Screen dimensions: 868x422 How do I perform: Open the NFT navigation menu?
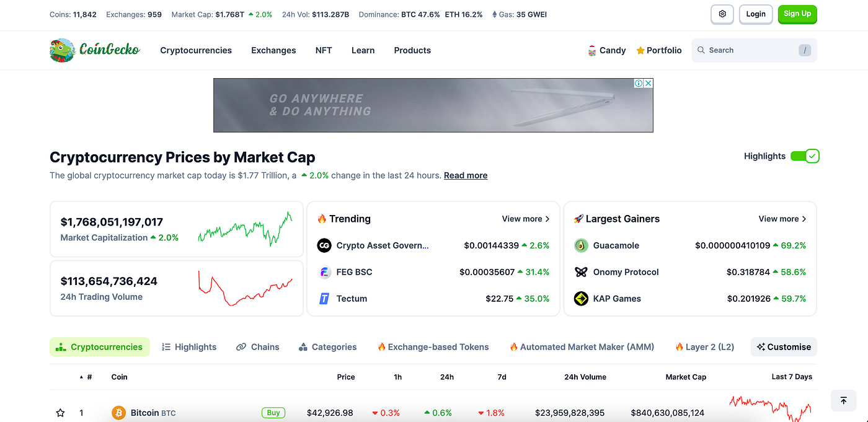pos(324,50)
